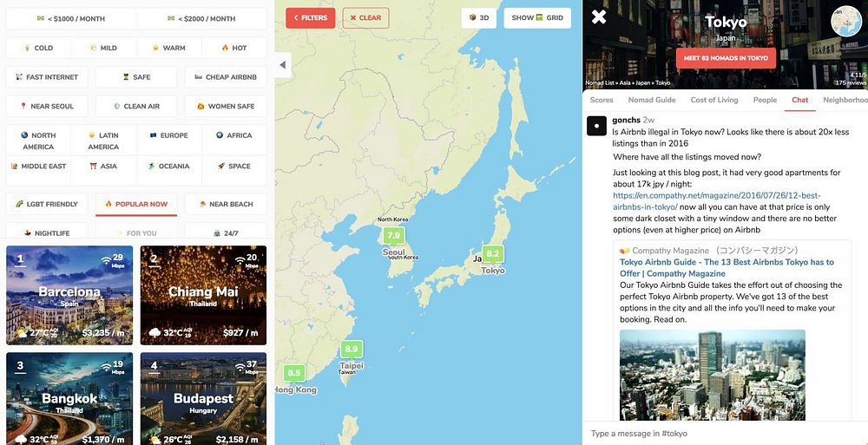Click Chiang Mai weather cloud icon
This screenshot has height=445, width=868.
point(155,332)
